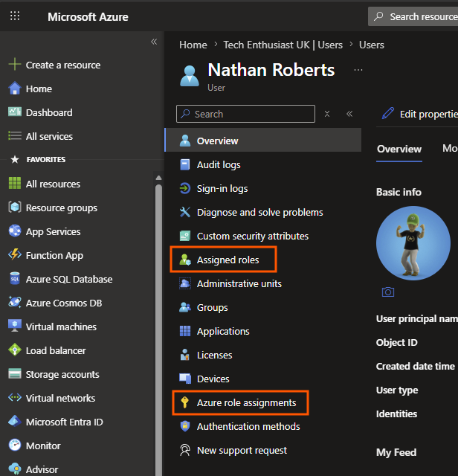
Task: Click the Sign-in logs arrow icon
Action: pyautogui.click(x=185, y=188)
